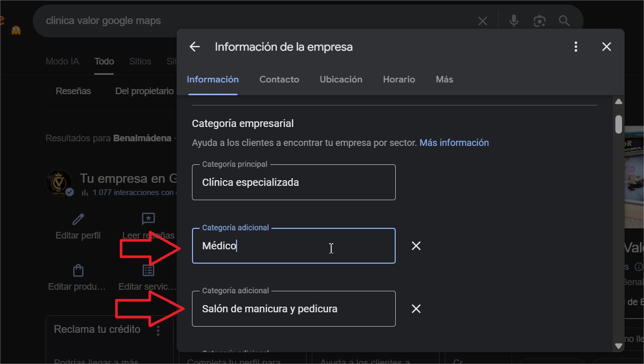Select the "Editar perfil" pencil icon
The width and height of the screenshot is (644, 364).
[x=77, y=219]
